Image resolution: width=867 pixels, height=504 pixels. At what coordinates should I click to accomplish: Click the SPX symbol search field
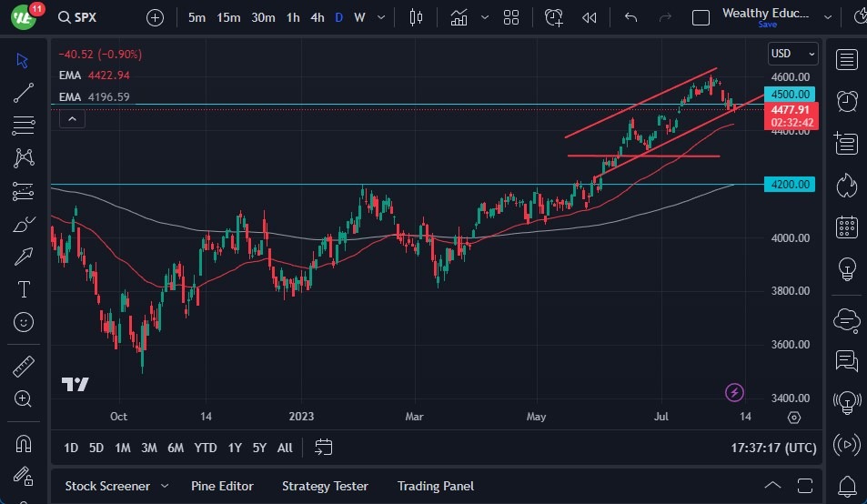(x=91, y=17)
